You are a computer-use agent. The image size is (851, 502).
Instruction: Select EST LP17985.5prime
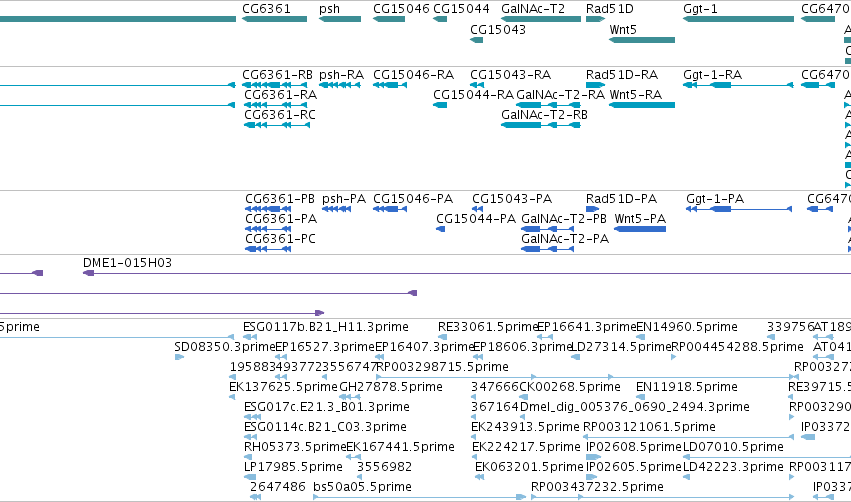point(250,477)
